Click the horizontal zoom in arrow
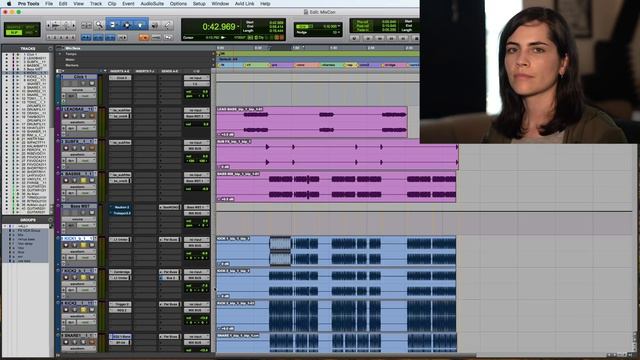This screenshot has width=640, height=360. tap(73, 26)
